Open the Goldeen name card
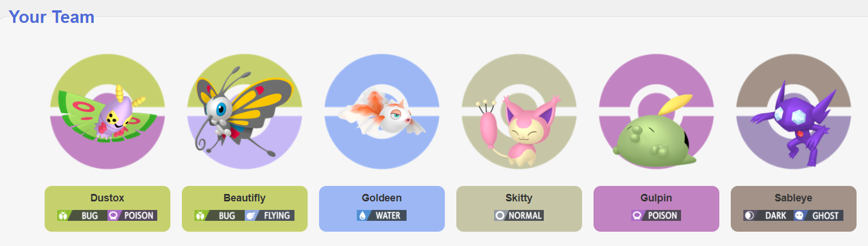 point(382,209)
